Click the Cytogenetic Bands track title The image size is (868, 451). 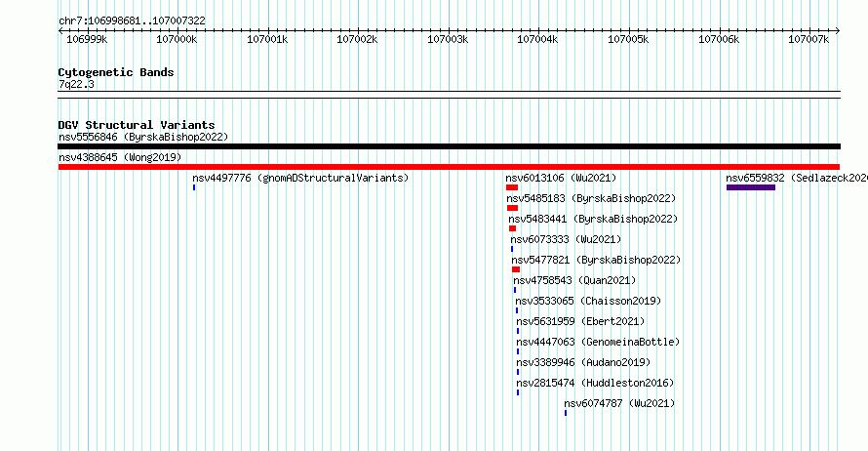click(x=116, y=72)
